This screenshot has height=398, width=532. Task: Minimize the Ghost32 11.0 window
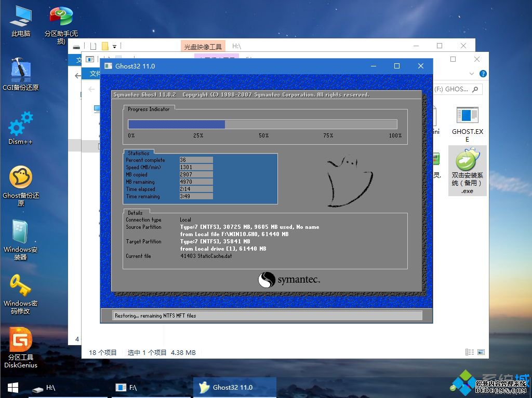(x=373, y=66)
